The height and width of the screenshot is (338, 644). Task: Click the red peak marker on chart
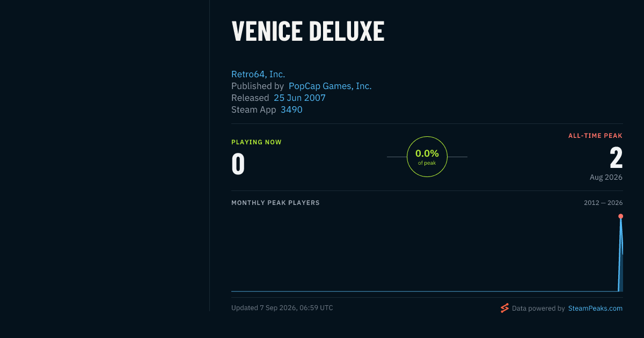620,216
